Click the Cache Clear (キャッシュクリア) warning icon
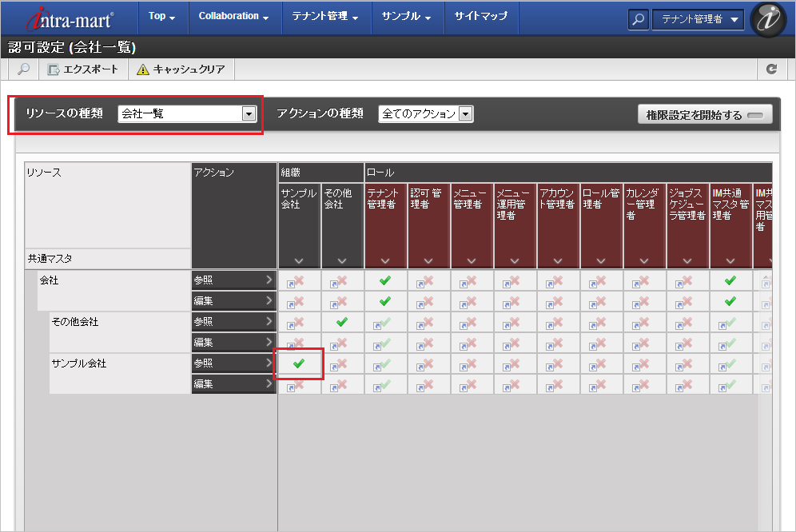The width and height of the screenshot is (796, 532). pyautogui.click(x=143, y=69)
